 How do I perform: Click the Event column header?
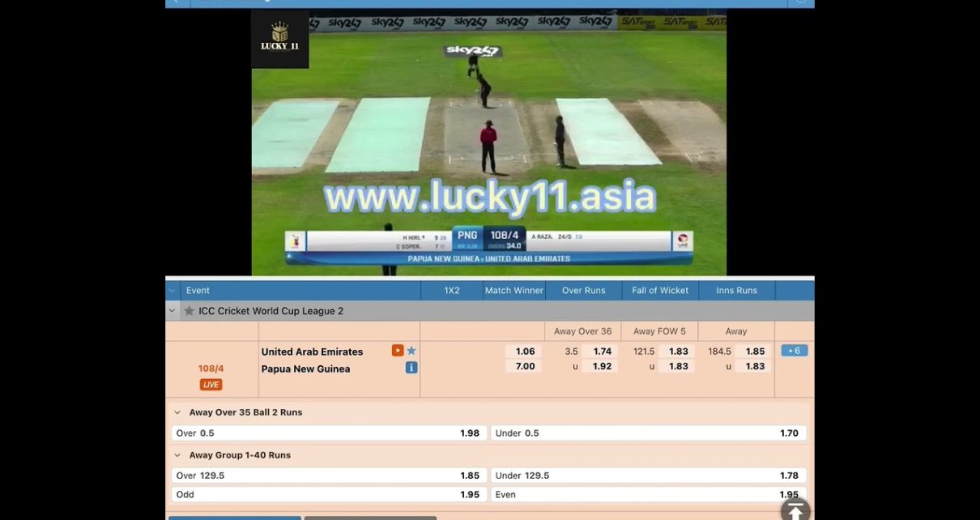tap(198, 291)
